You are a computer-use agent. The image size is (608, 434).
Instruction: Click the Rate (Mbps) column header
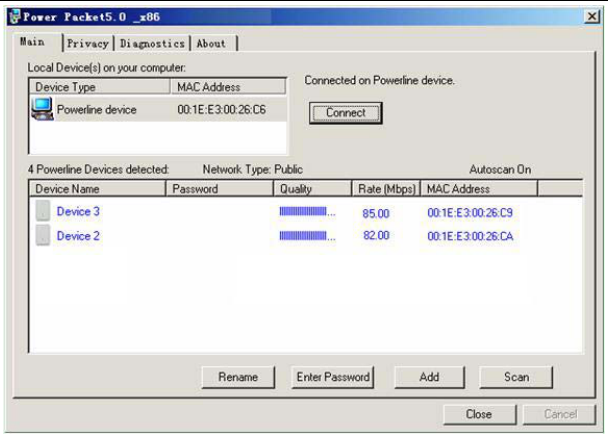[x=387, y=189]
